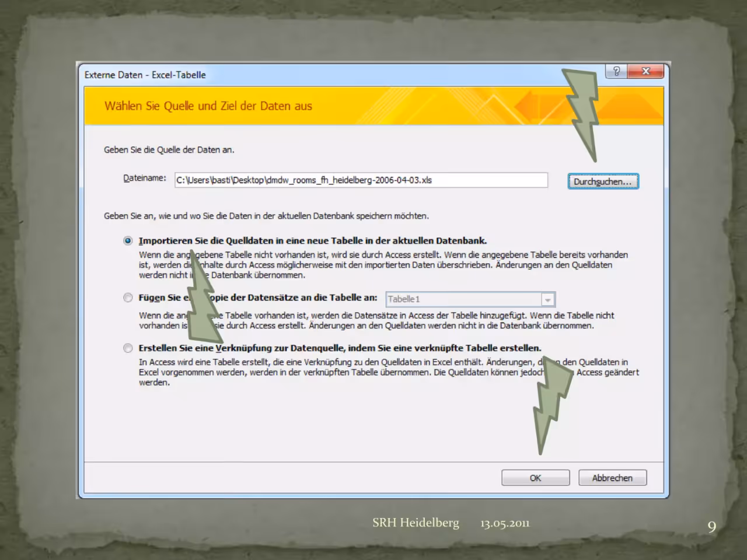Click the orange header Wählen Sie Quelle und Ziel
Screen dimensions: 747x560
(x=208, y=106)
